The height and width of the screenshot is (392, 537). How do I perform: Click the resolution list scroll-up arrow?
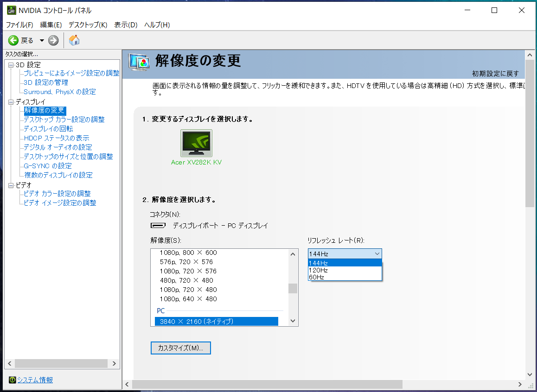coord(293,254)
